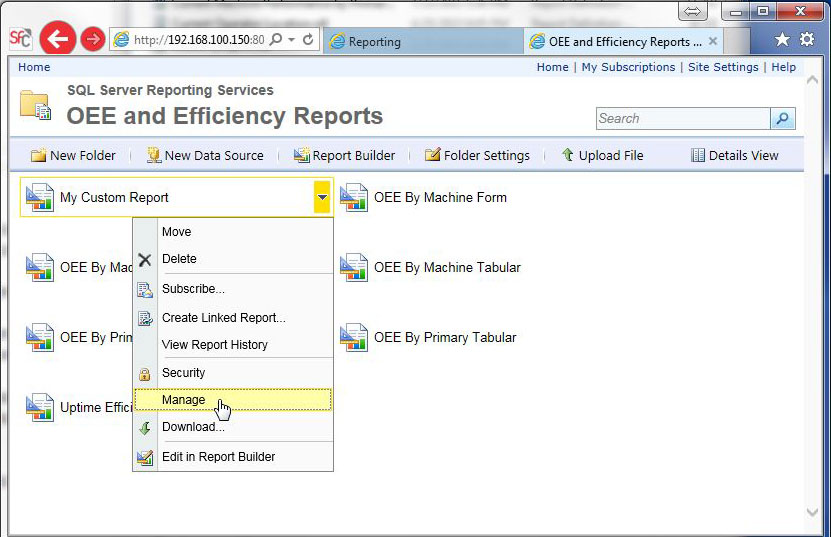Click the scrollbar up arrow
The height and width of the screenshot is (537, 831).
[812, 81]
